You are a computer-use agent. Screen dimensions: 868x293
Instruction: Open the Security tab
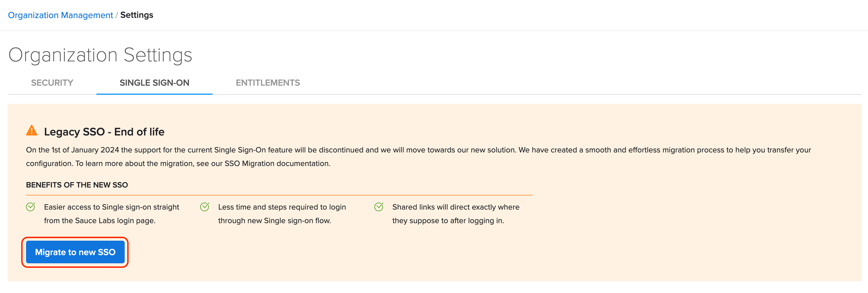pyautogui.click(x=52, y=83)
